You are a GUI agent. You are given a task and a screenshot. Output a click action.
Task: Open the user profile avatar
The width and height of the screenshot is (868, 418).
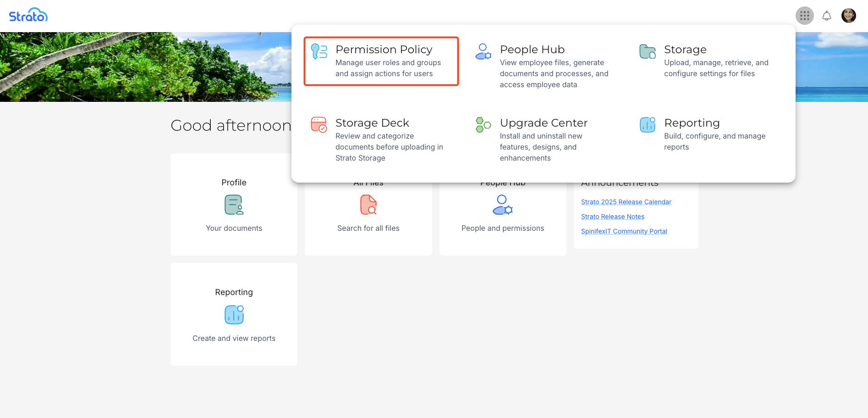point(848,16)
